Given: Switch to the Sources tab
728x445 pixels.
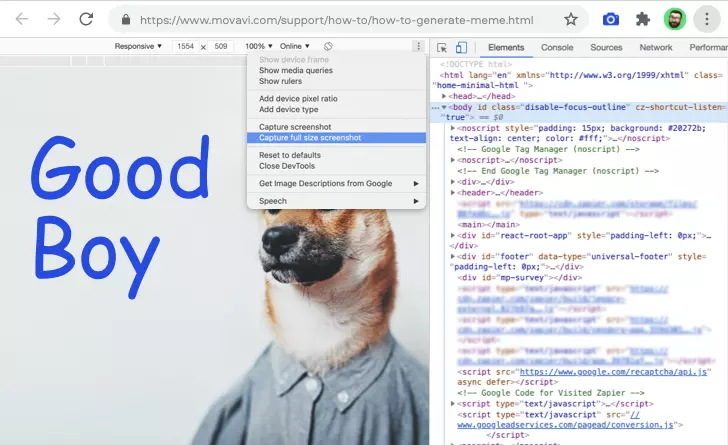Looking at the screenshot, I should click(x=606, y=47).
